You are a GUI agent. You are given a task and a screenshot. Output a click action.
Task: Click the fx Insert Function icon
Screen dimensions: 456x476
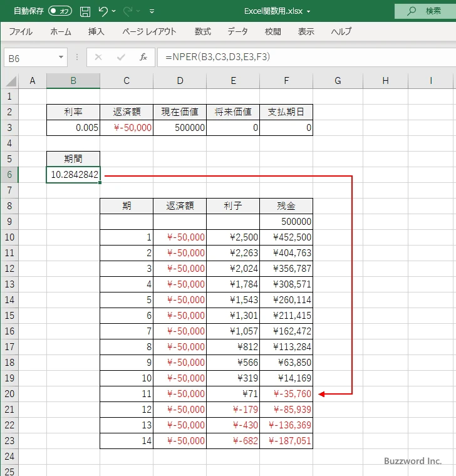click(143, 57)
